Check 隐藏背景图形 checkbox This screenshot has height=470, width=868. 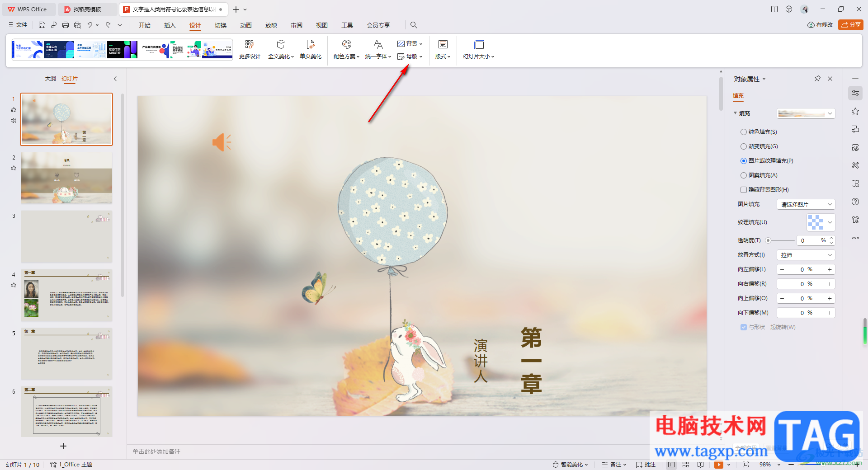coord(744,190)
